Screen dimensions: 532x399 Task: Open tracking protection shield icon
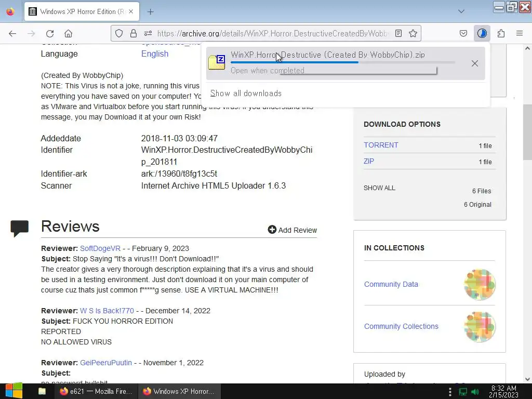[x=119, y=33]
